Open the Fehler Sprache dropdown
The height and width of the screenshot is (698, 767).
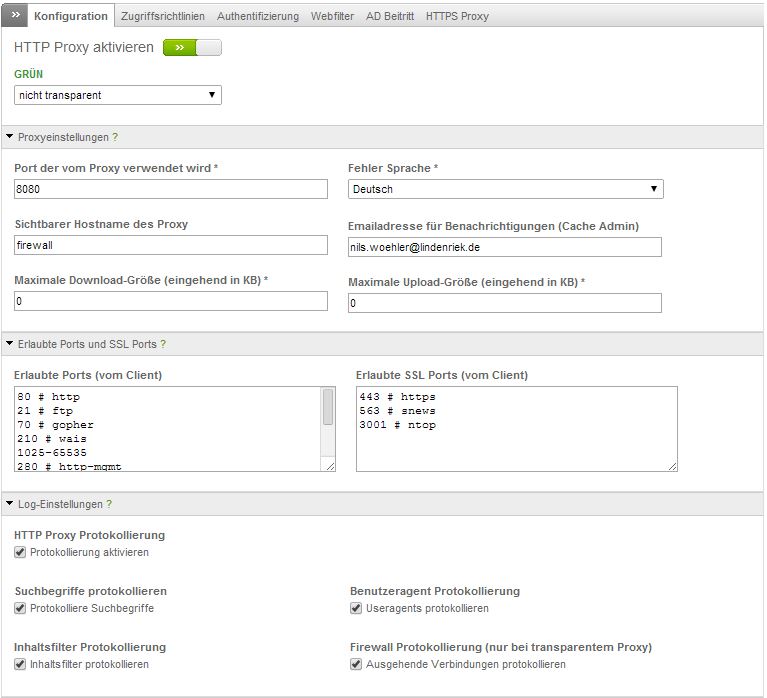(x=505, y=189)
